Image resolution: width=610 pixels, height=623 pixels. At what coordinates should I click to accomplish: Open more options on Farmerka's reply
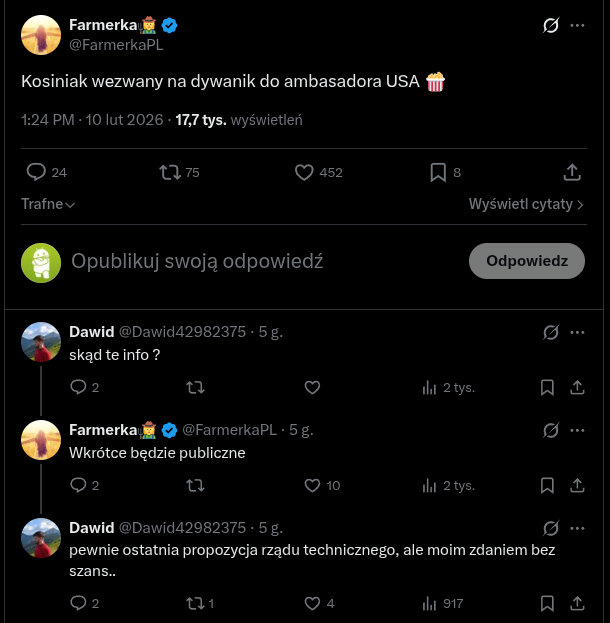[577, 430]
